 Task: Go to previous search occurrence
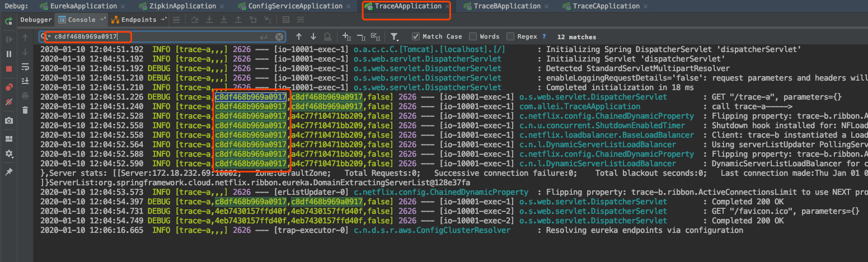(x=299, y=36)
